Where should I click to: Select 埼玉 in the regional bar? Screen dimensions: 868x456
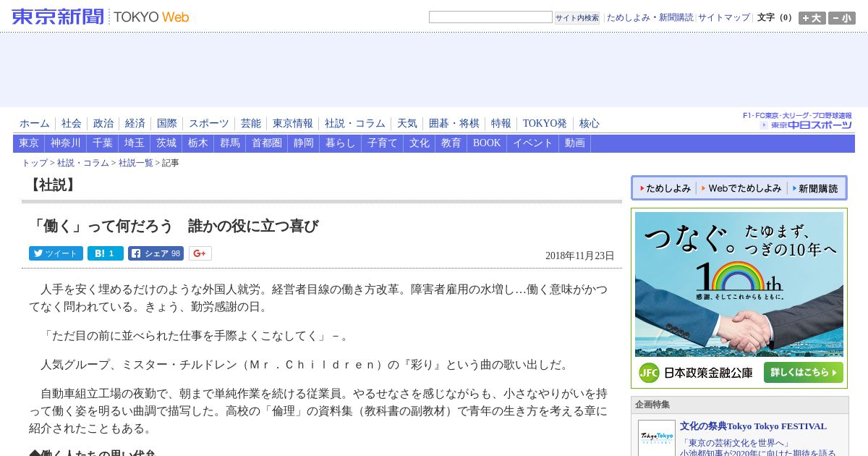pyautogui.click(x=135, y=143)
